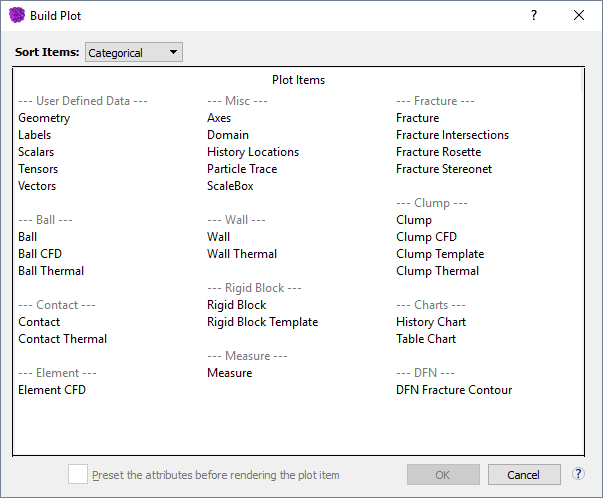603x498 pixels.
Task: Select the ScaleBox item
Action: point(230,186)
